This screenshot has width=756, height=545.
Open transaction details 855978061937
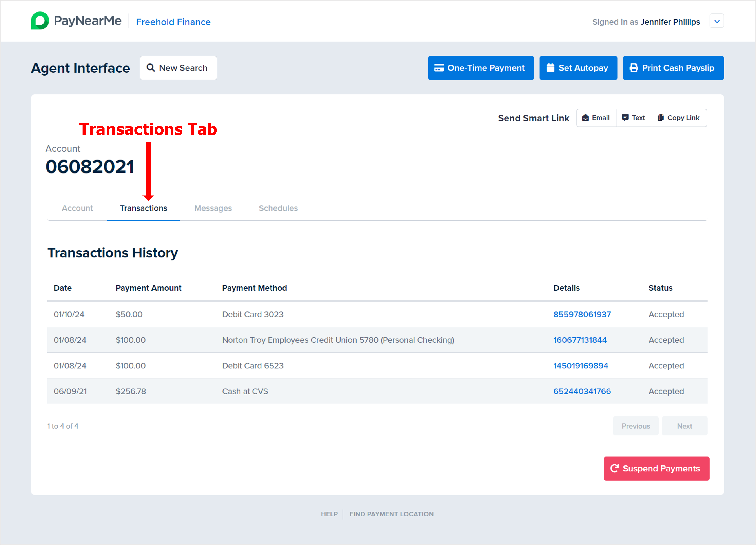point(582,314)
